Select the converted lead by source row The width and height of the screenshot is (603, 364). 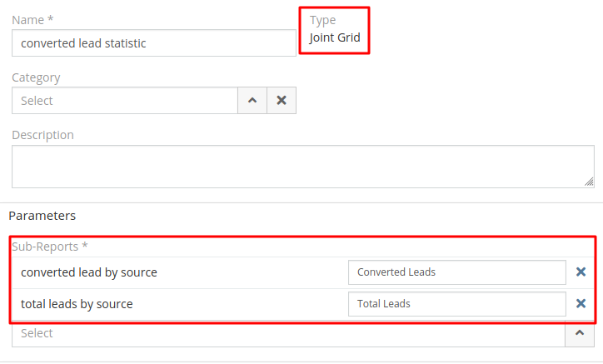[x=89, y=272]
